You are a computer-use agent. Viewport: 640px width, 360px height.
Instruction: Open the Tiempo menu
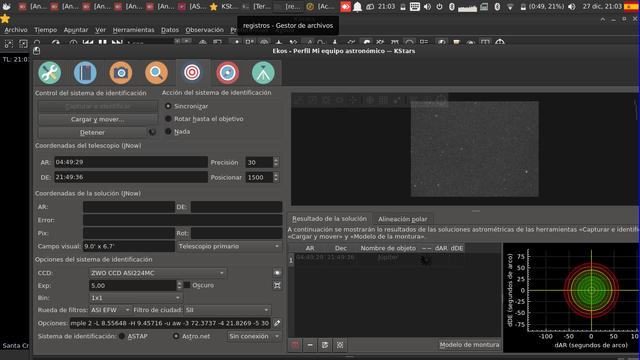click(x=45, y=30)
